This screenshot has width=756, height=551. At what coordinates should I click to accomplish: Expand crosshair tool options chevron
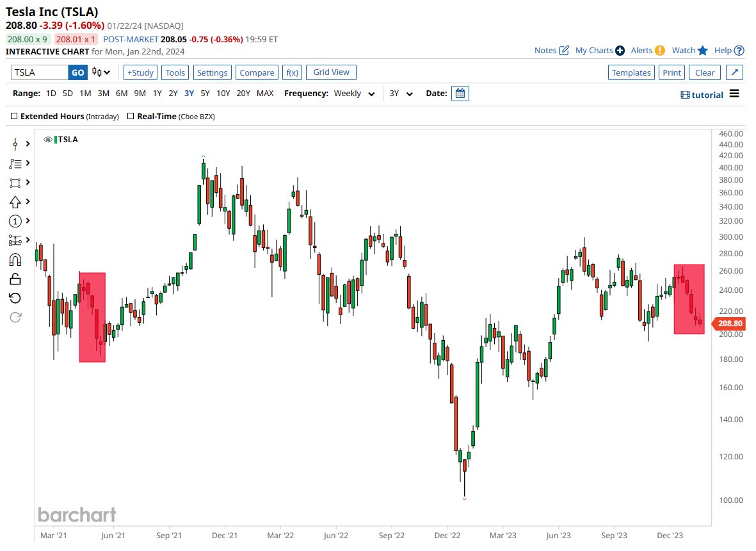(28, 144)
